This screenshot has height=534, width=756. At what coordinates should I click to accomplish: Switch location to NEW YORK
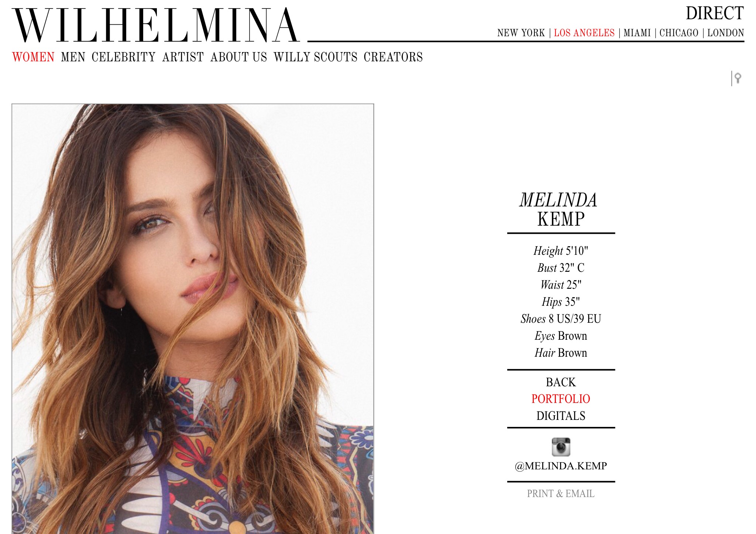point(521,33)
